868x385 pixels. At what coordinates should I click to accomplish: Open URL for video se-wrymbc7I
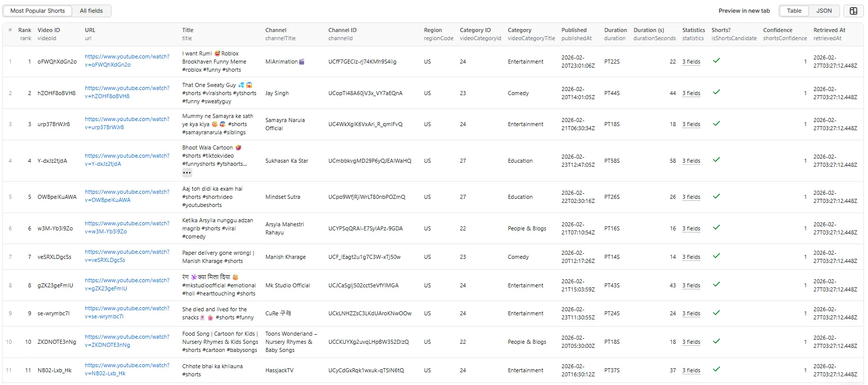tap(127, 312)
